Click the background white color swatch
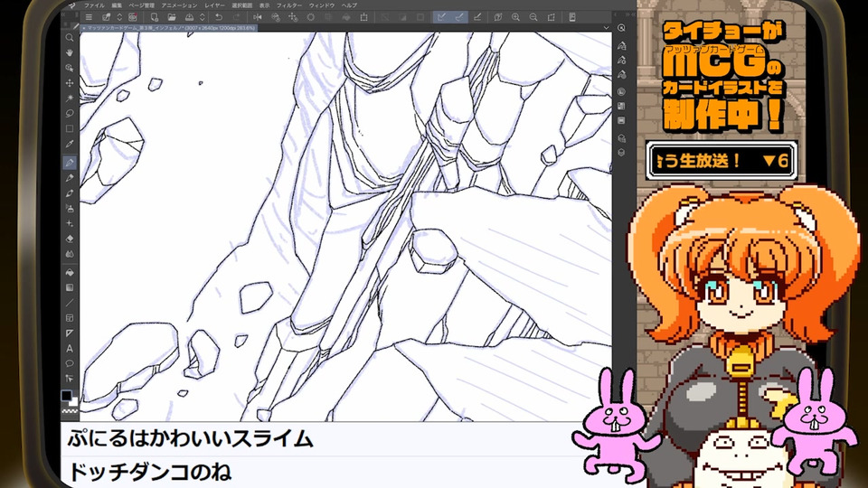Screen dimensions: 868x488 pyautogui.click(x=73, y=401)
